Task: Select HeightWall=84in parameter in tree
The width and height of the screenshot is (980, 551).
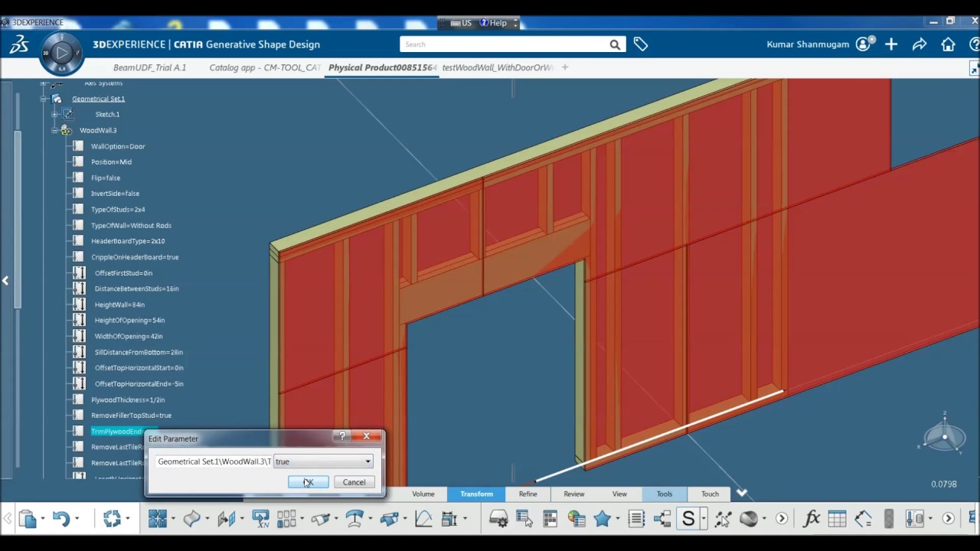Action: (x=119, y=305)
